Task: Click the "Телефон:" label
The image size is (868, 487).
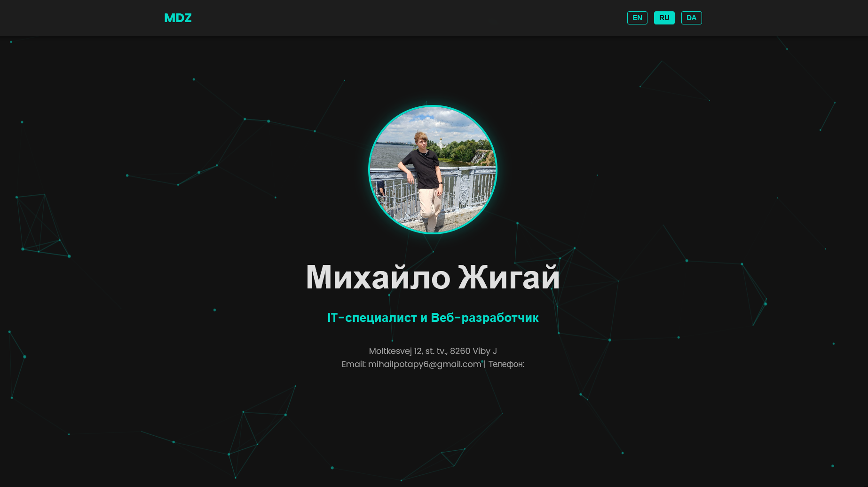Action: click(506, 364)
